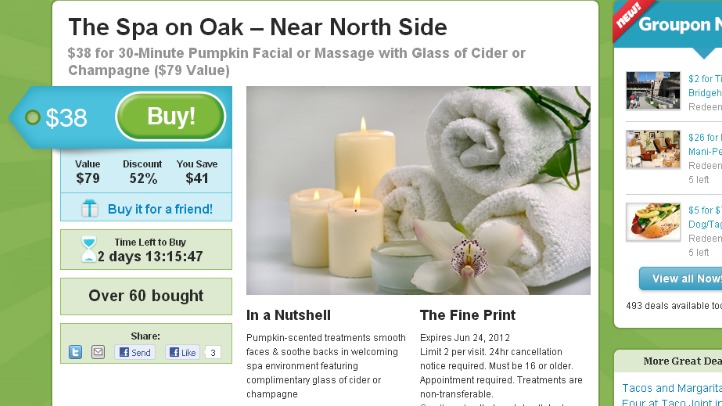The image size is (722, 406).
Task: Click the Facebook Send button
Action: point(135,352)
